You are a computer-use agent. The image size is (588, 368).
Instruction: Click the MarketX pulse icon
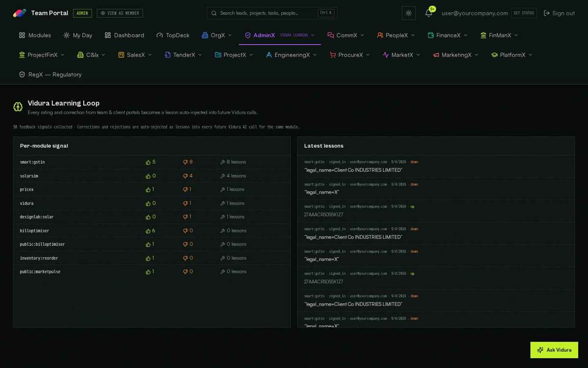click(386, 55)
